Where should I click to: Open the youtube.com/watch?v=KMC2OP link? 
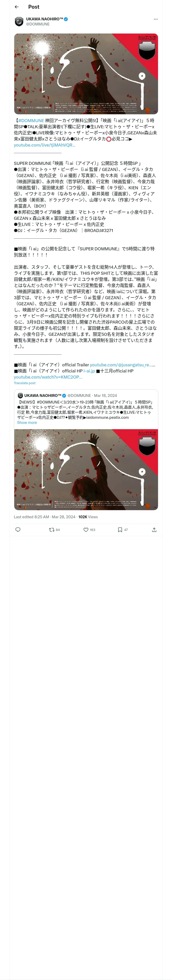(48, 377)
